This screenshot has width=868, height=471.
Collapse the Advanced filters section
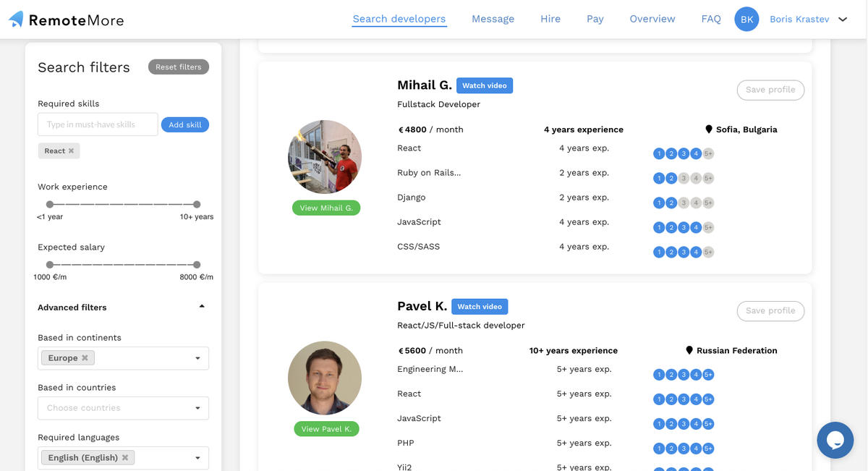point(202,307)
